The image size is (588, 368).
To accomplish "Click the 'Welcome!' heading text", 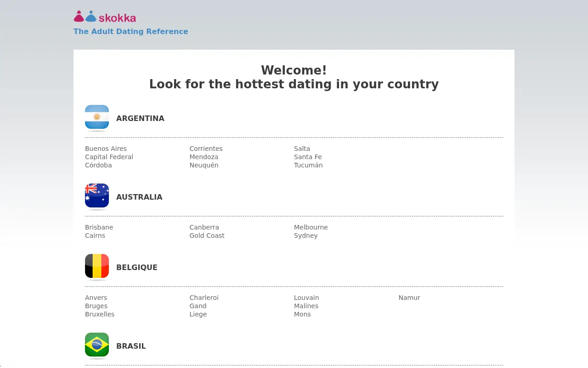I will [294, 70].
